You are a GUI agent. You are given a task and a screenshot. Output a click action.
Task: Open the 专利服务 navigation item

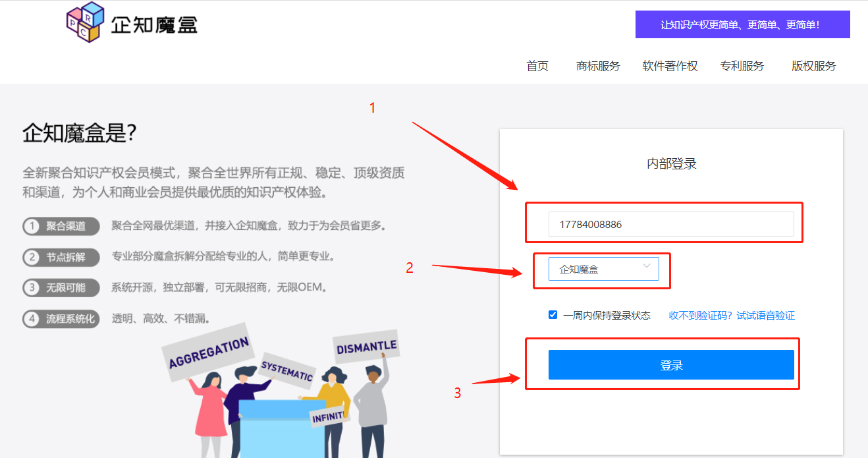(742, 66)
